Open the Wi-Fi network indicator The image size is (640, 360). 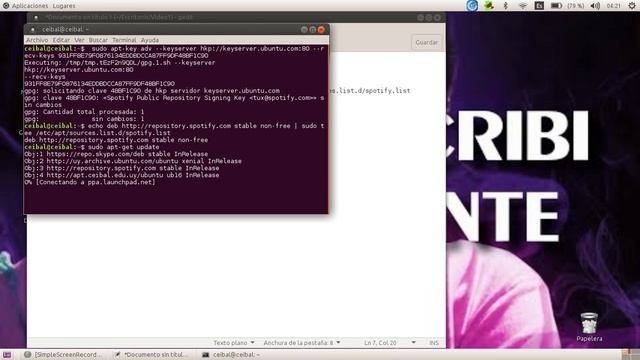[522, 6]
